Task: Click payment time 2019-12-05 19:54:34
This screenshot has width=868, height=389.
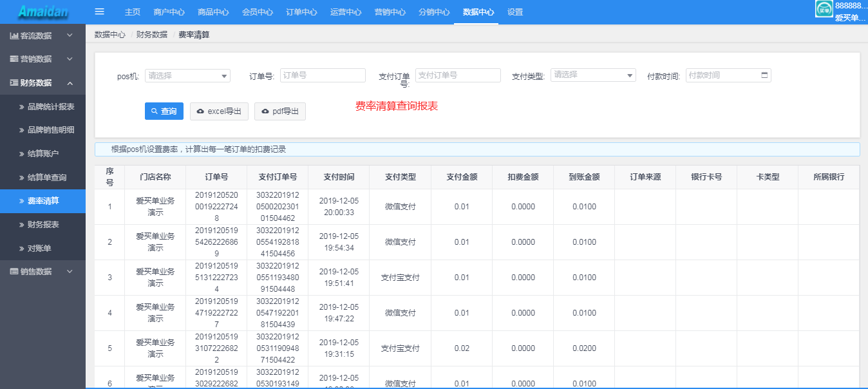Action: coord(339,242)
